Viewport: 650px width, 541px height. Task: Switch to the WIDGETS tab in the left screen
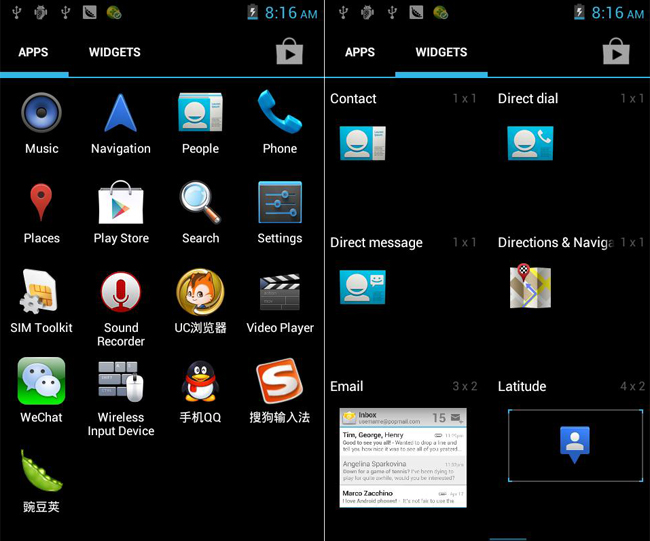click(115, 52)
